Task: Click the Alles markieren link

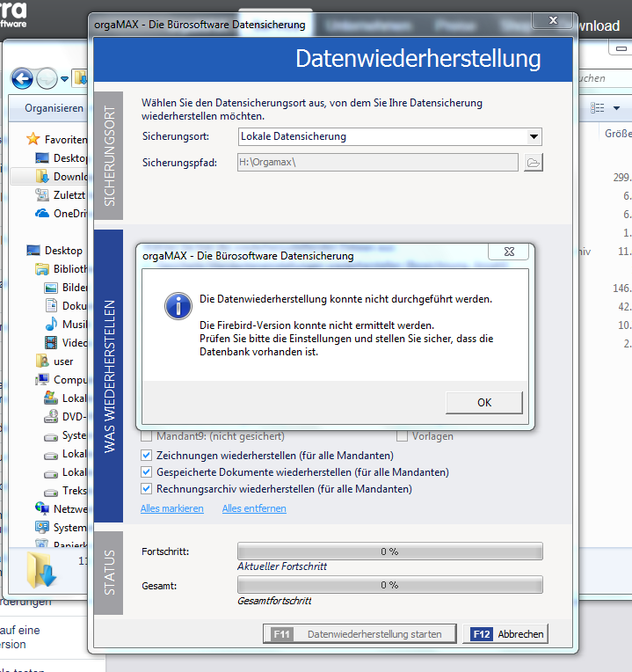Action: coord(172,508)
